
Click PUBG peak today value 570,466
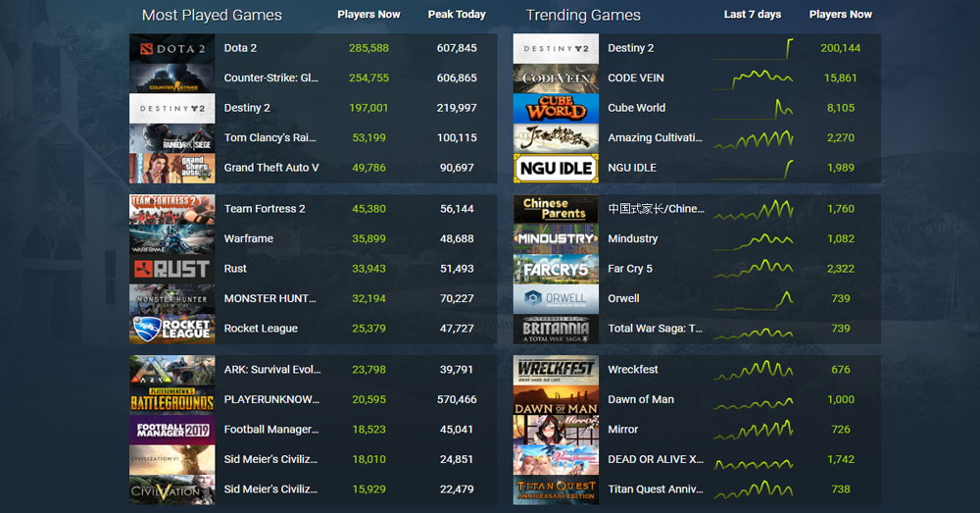tap(457, 400)
